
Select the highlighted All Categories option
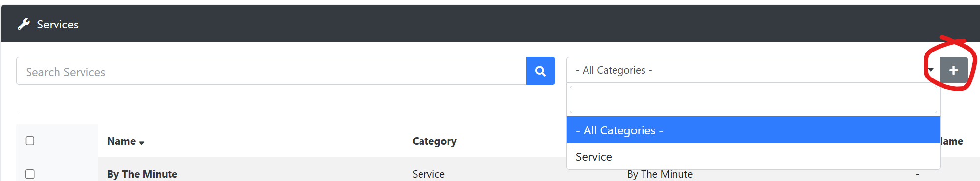[x=753, y=130]
